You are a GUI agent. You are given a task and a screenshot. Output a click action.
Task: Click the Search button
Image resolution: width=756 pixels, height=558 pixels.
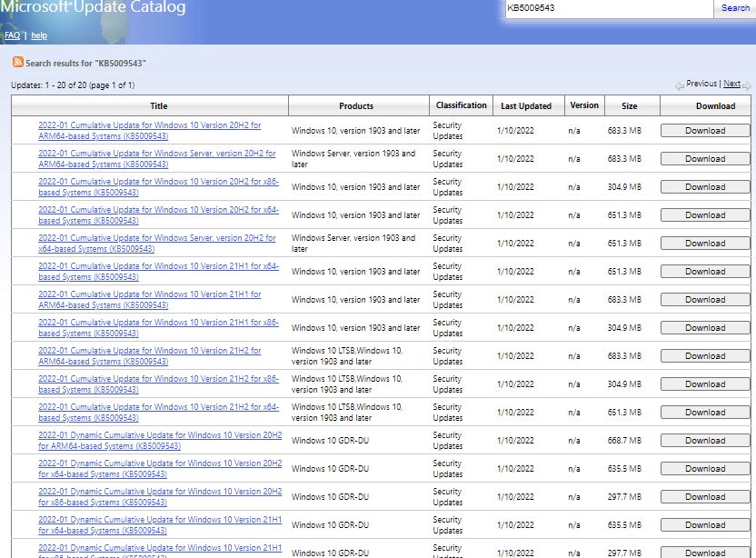(735, 8)
